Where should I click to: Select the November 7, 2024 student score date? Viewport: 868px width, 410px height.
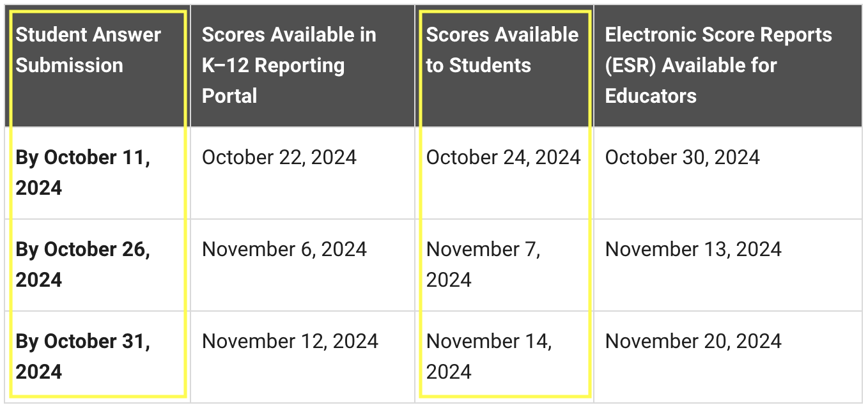click(x=483, y=264)
